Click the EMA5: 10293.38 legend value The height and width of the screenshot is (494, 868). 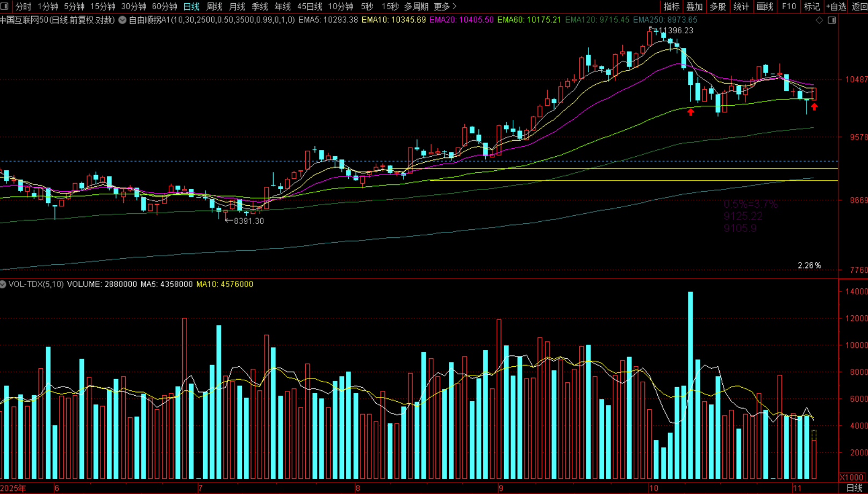click(328, 20)
